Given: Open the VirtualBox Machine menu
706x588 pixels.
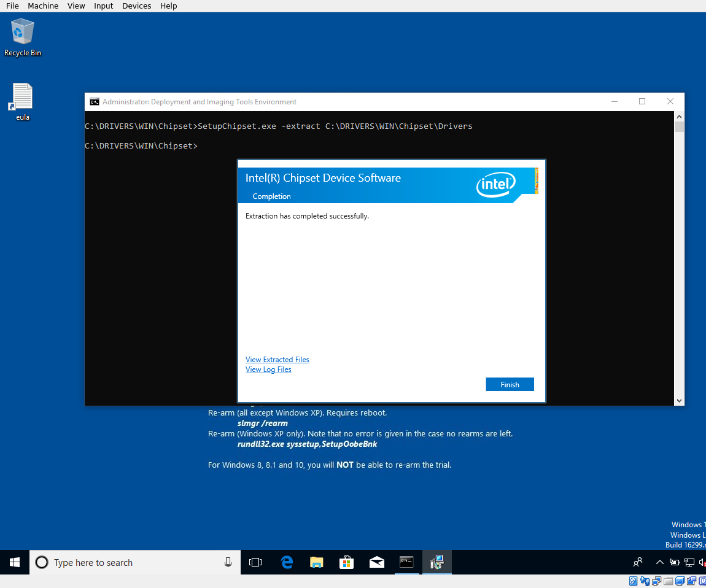Looking at the screenshot, I should [x=43, y=6].
